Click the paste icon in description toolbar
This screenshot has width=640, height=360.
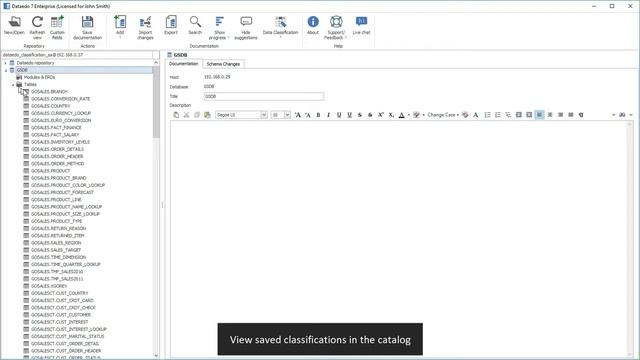tap(176, 115)
